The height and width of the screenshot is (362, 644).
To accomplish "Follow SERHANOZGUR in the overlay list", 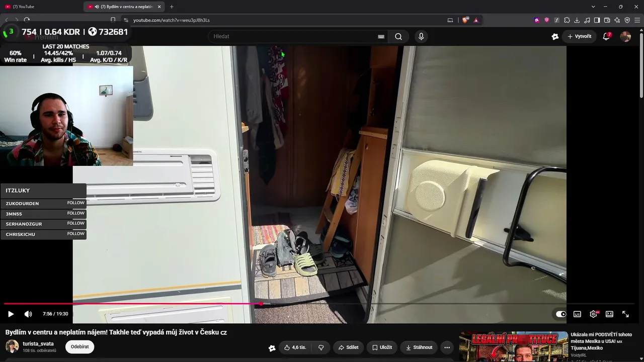I will pos(75,223).
